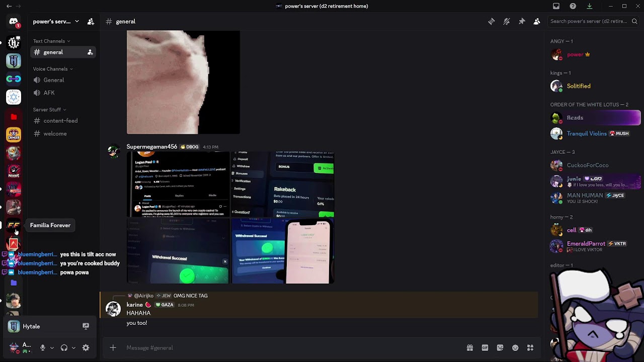Open the emoji picker
The image size is (644, 362).
coord(515,347)
